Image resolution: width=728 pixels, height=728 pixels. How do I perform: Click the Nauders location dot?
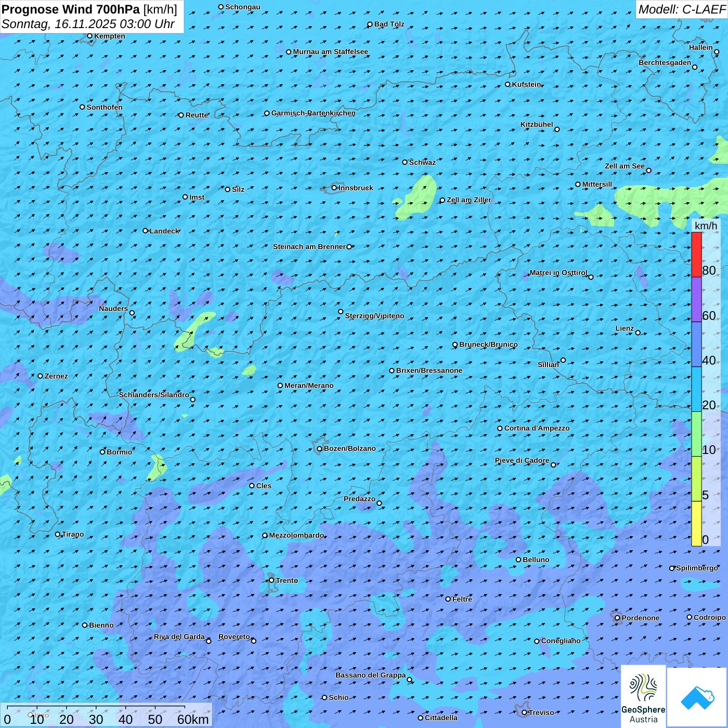click(x=132, y=313)
